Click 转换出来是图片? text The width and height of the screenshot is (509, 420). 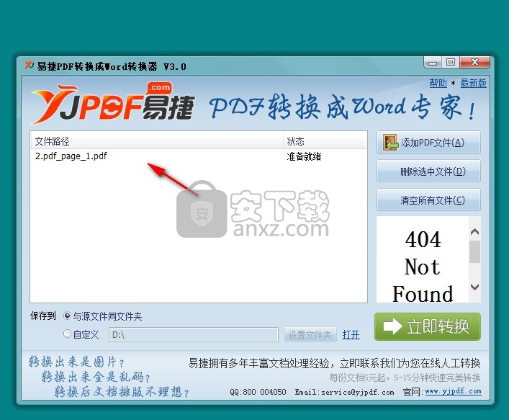[76, 362]
